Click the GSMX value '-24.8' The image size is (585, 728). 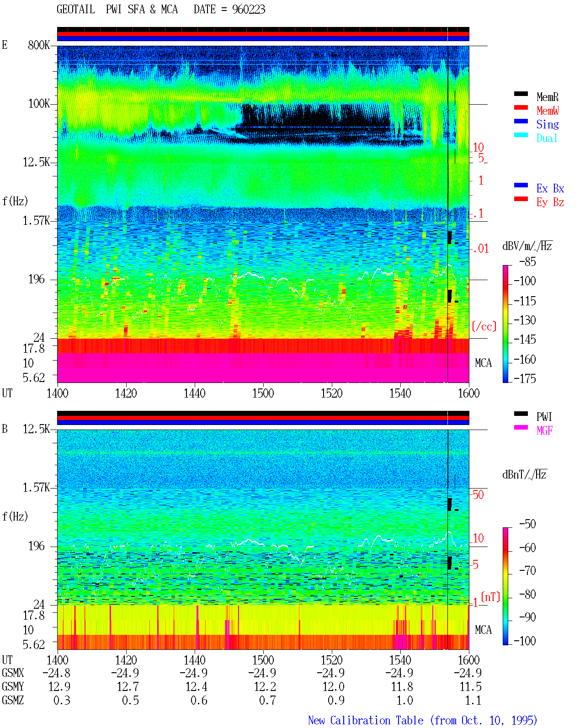coord(57,673)
